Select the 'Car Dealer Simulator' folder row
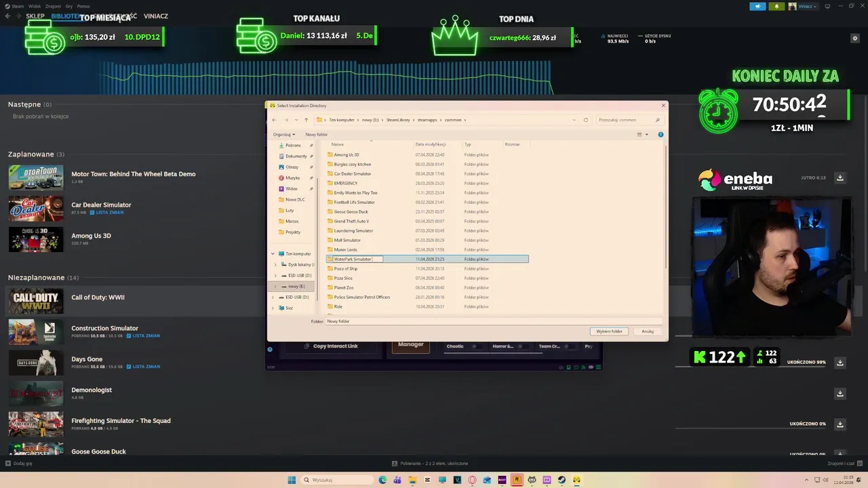 tap(427, 174)
